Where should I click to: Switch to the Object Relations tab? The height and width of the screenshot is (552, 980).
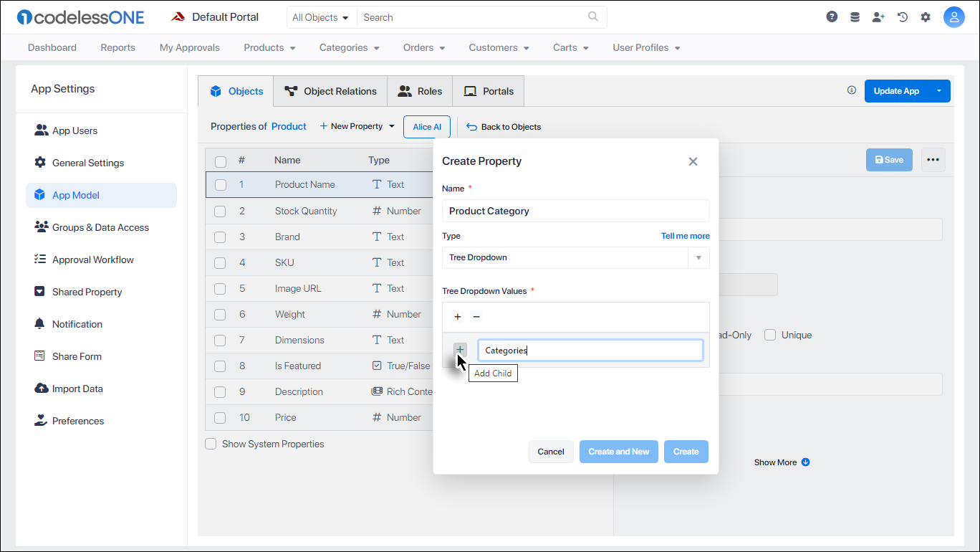[x=330, y=91]
